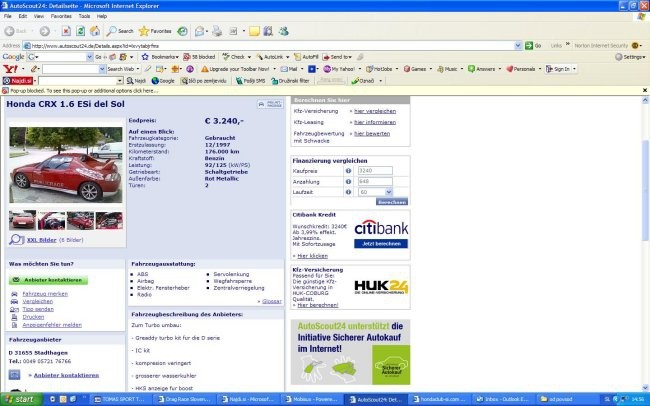This screenshot has height=406, width=650.
Task: Open the History icon in toolbar
Action: (x=182, y=31)
